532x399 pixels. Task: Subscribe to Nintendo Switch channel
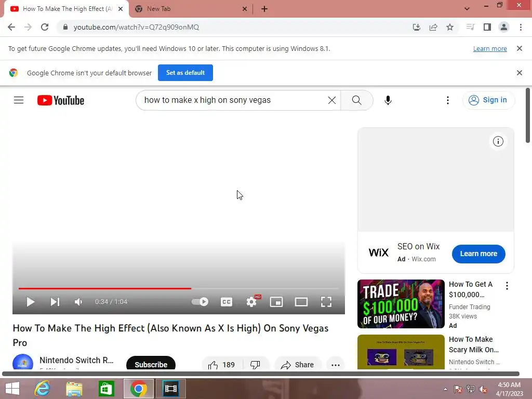[x=151, y=364]
